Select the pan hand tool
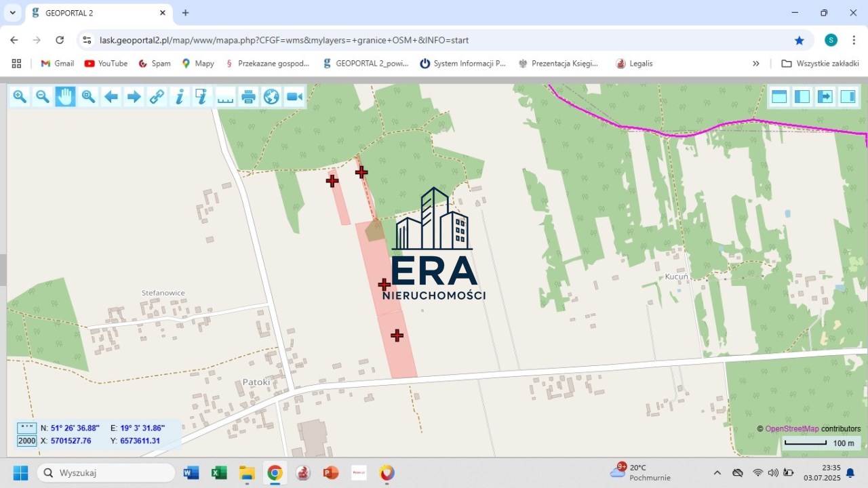 65,97
